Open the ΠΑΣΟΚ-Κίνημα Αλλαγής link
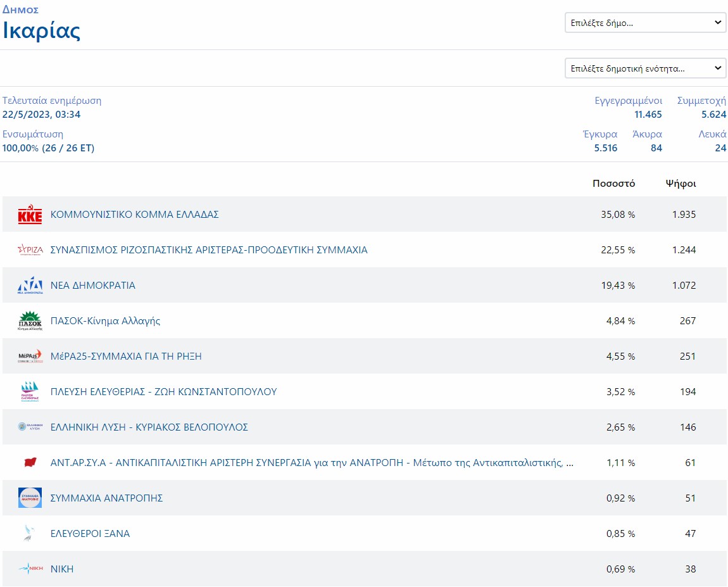 [105, 321]
